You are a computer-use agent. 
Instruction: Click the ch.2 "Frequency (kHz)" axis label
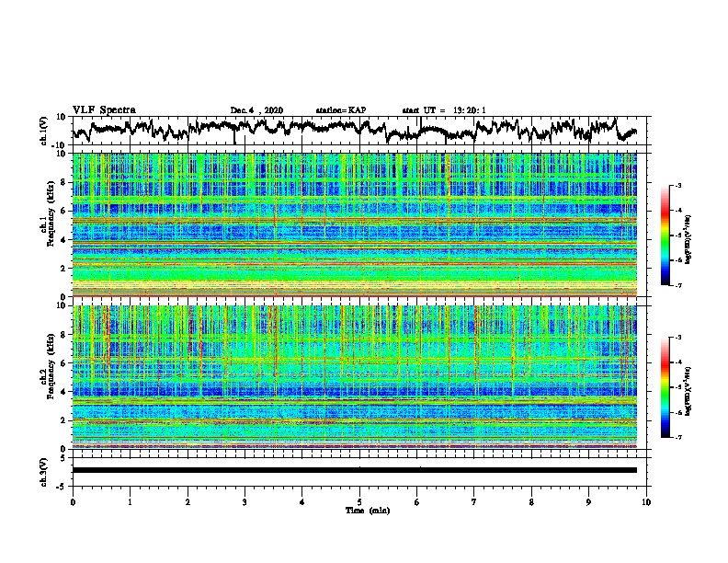point(51,366)
